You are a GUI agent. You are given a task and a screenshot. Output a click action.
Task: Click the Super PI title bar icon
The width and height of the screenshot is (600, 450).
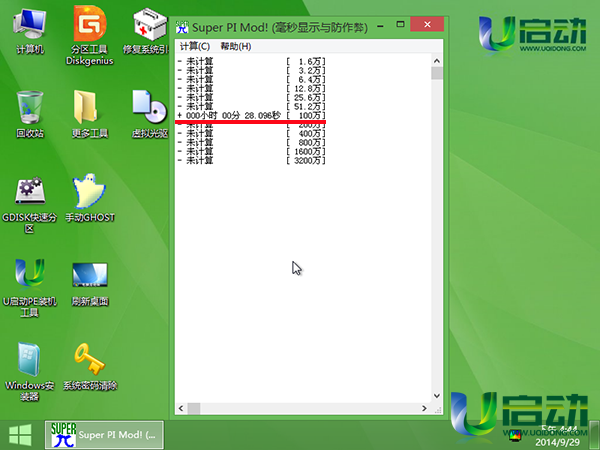pos(182,27)
